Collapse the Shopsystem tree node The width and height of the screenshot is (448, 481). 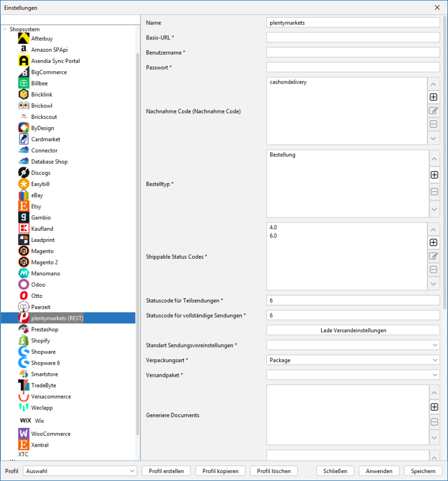click(x=5, y=29)
